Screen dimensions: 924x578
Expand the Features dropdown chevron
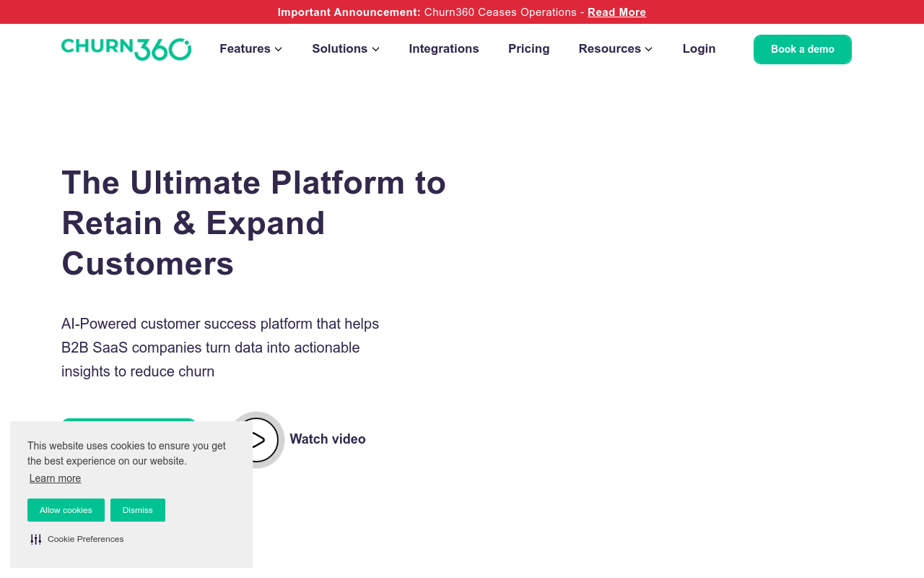point(279,49)
